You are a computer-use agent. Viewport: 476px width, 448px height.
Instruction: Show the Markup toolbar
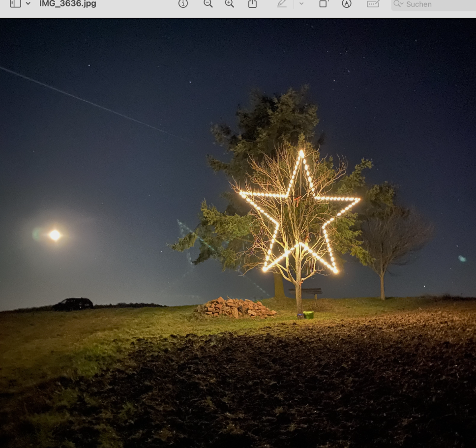pyautogui.click(x=347, y=3)
